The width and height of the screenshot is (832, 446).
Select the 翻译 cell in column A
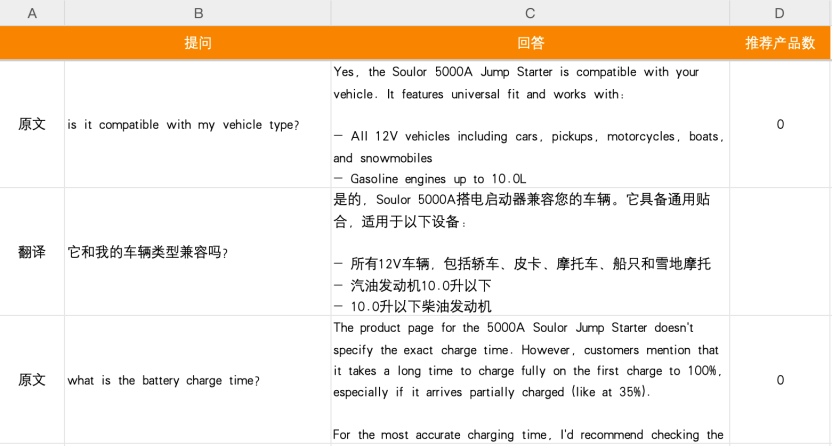[x=32, y=252]
